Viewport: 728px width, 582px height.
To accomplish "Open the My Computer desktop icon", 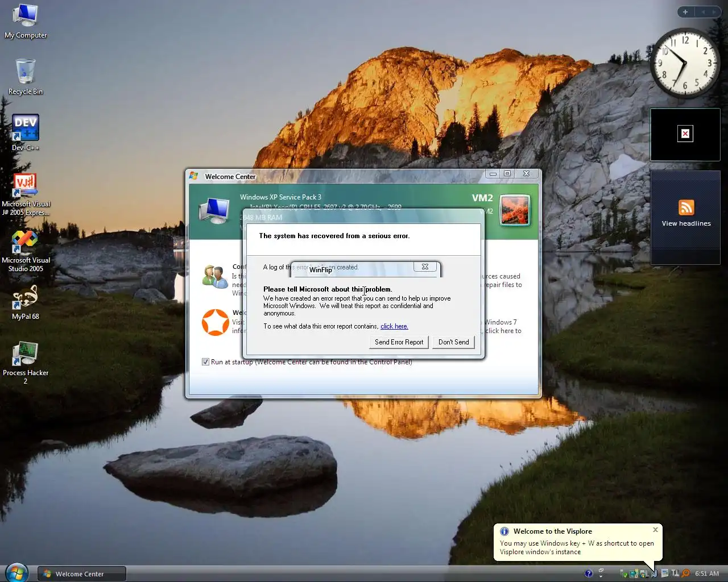I will [x=26, y=21].
